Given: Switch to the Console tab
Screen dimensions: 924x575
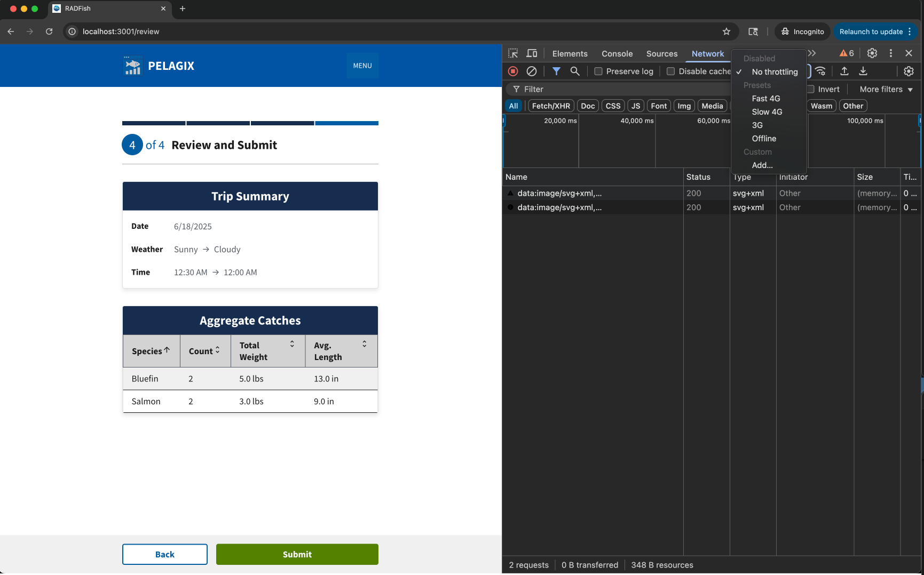Looking at the screenshot, I should click(617, 53).
